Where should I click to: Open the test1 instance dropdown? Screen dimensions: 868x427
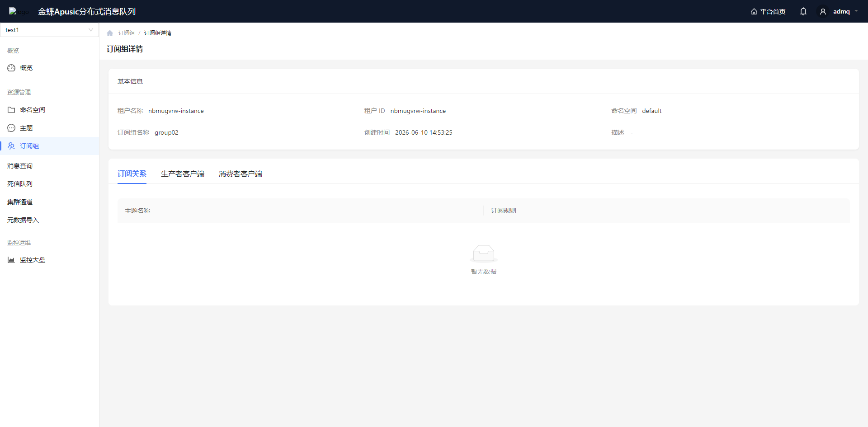(x=49, y=30)
